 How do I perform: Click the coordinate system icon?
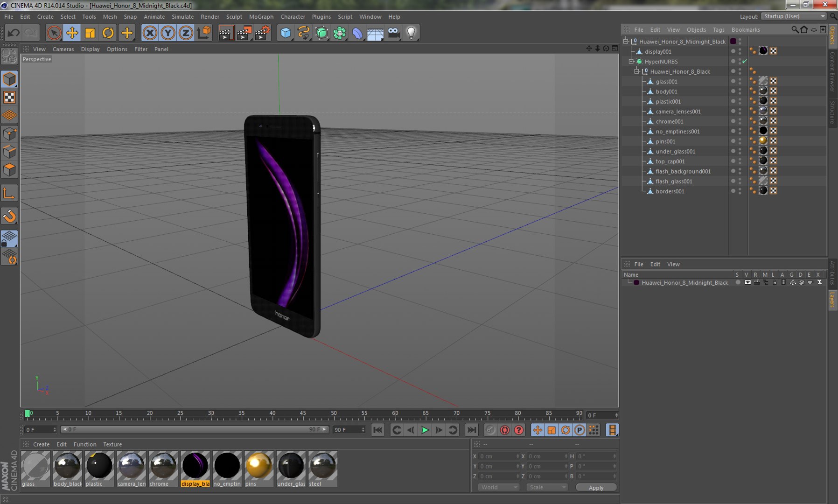pyautogui.click(x=204, y=33)
